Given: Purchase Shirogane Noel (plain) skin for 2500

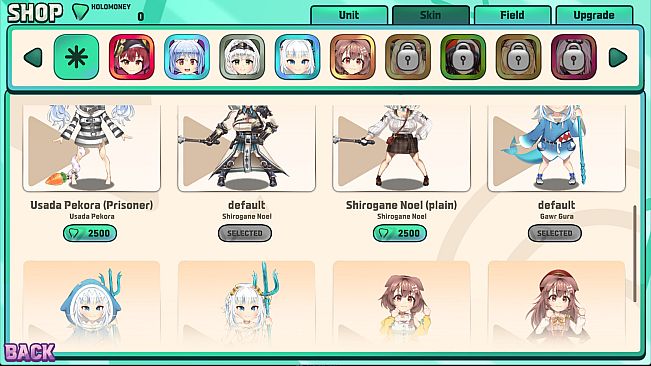Looking at the screenshot, I should click(x=400, y=233).
